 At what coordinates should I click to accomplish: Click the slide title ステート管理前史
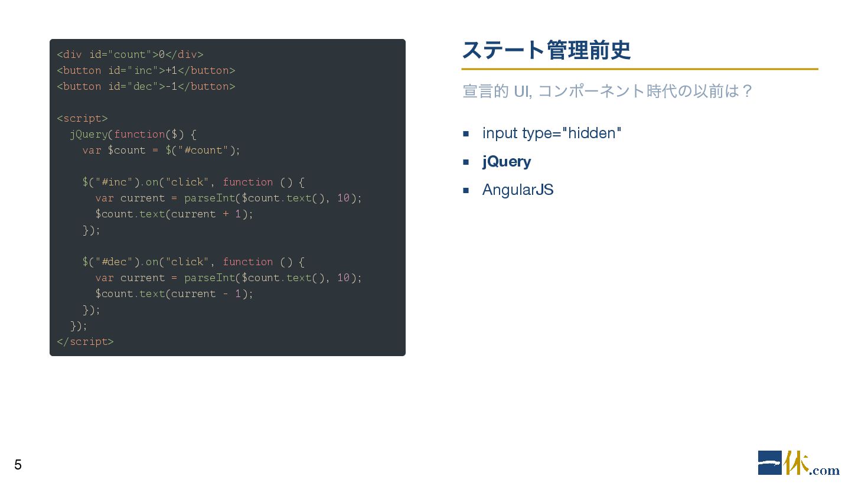click(546, 50)
